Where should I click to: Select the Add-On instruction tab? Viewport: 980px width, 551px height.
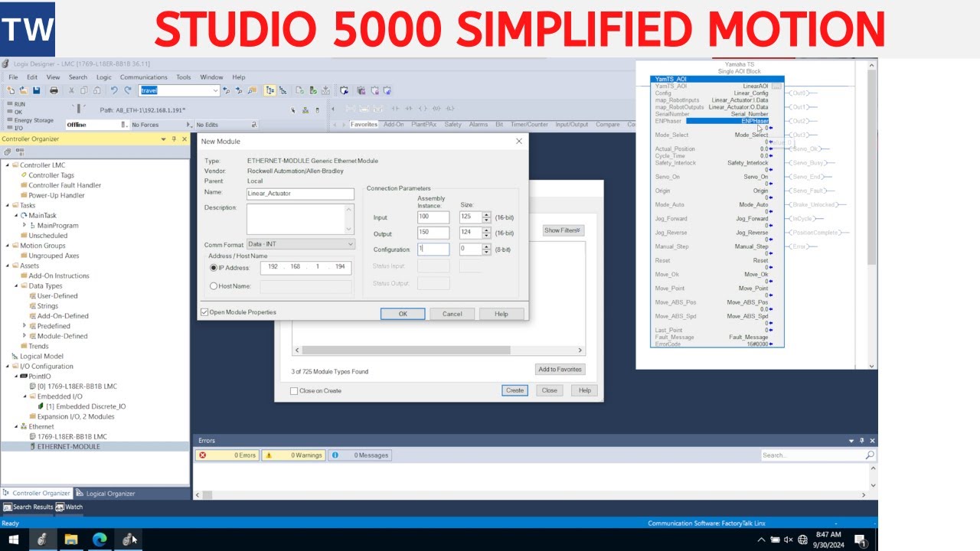394,124
